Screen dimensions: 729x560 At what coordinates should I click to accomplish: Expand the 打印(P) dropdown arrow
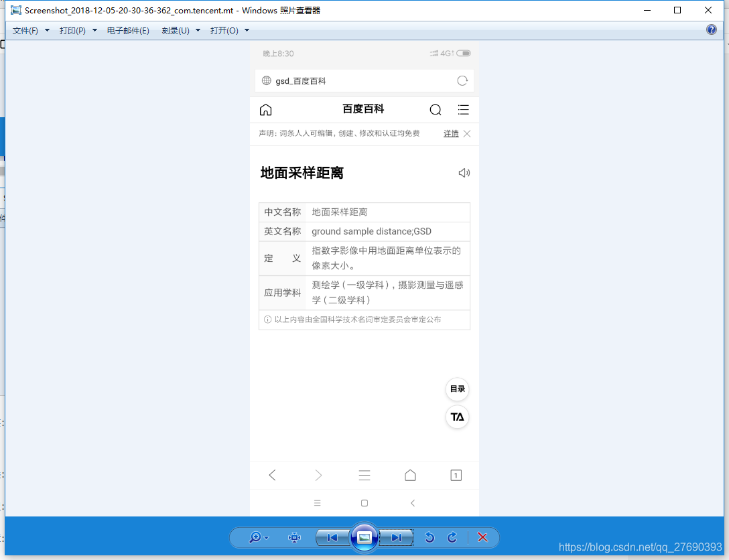[94, 31]
